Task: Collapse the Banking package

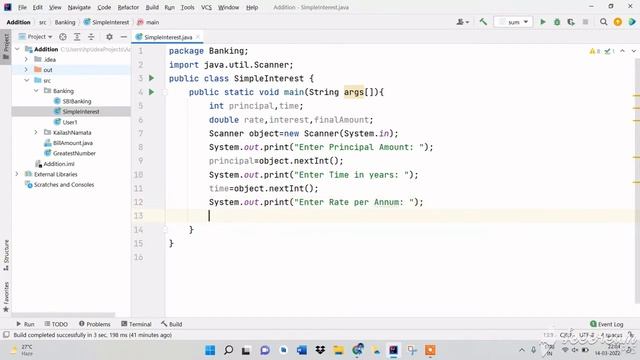Action: point(36,91)
